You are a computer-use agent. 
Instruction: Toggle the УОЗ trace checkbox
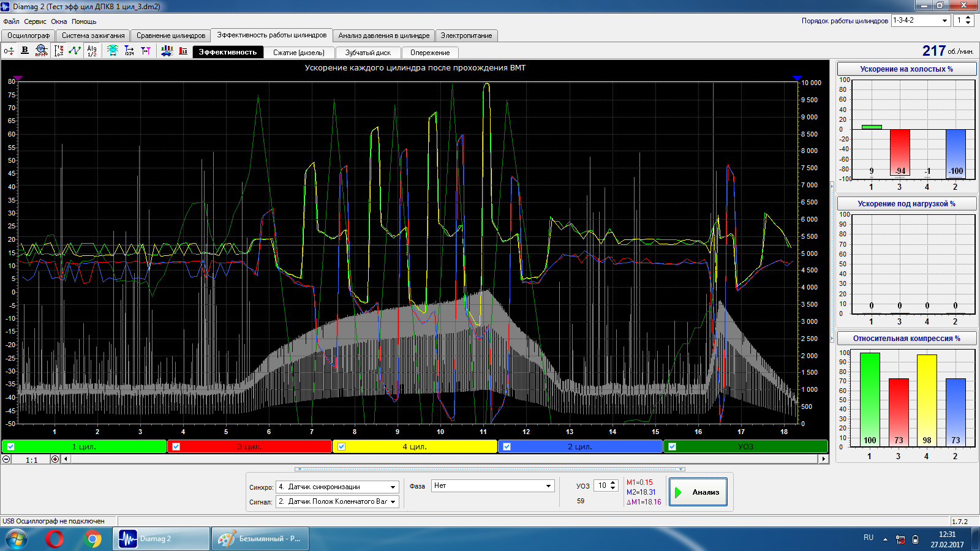(x=672, y=447)
